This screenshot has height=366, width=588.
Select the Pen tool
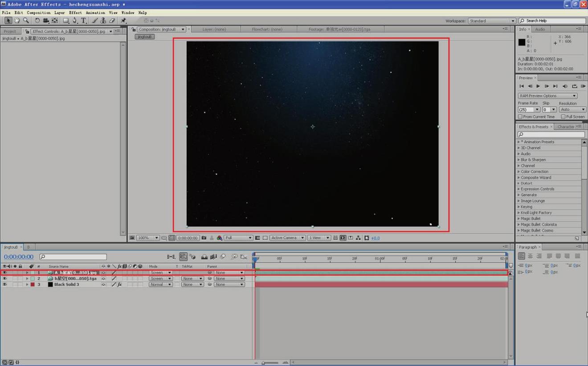[x=75, y=20]
